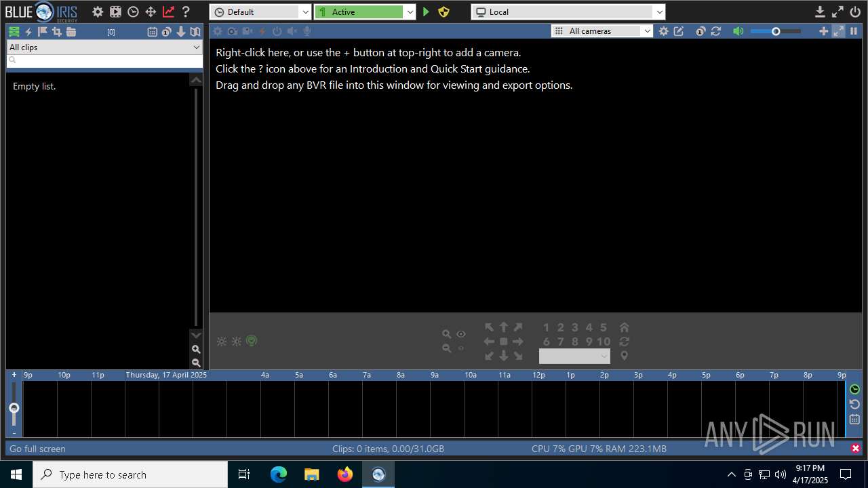Open Microsoft Edge from the taskbar

[x=279, y=474]
